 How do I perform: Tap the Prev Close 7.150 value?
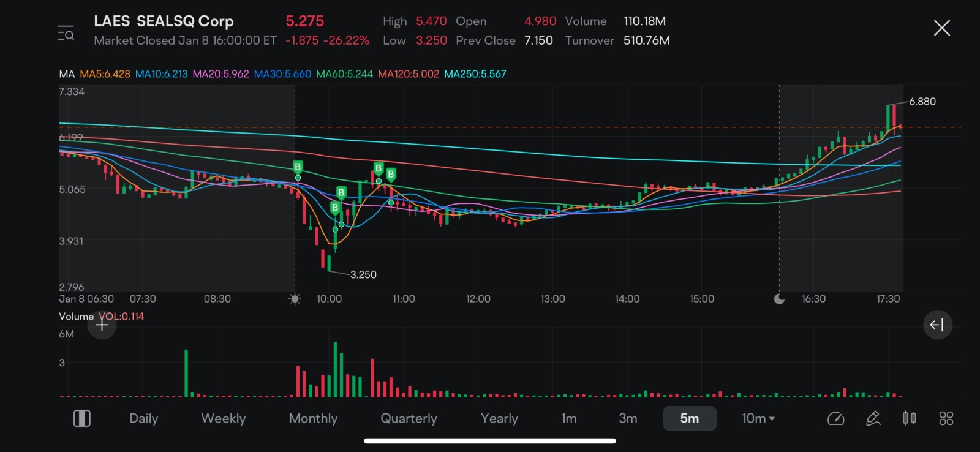538,40
